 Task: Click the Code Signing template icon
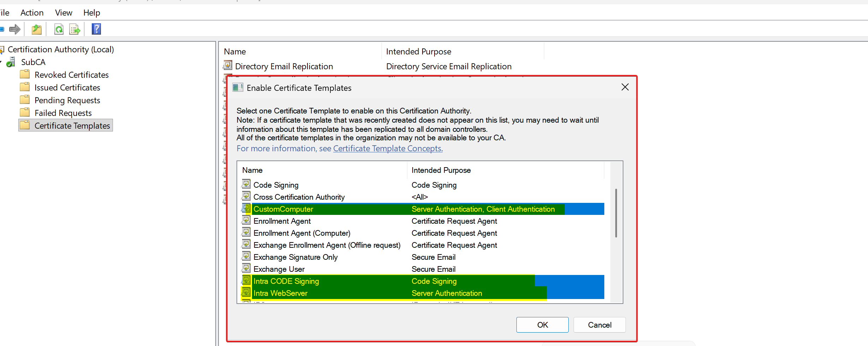246,184
